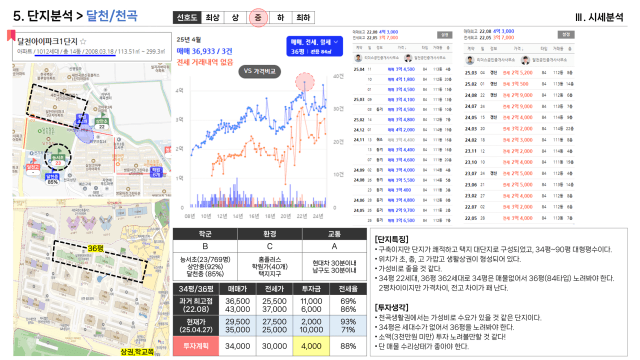640x360 pixels.
Task: Click the 달천중 blue marker showing 85%
Action: 52,178
